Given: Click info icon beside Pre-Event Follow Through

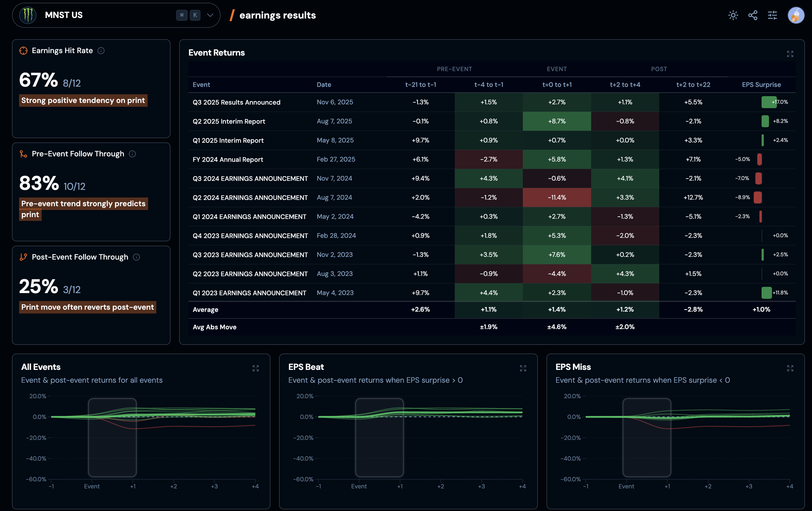Looking at the screenshot, I should [133, 154].
